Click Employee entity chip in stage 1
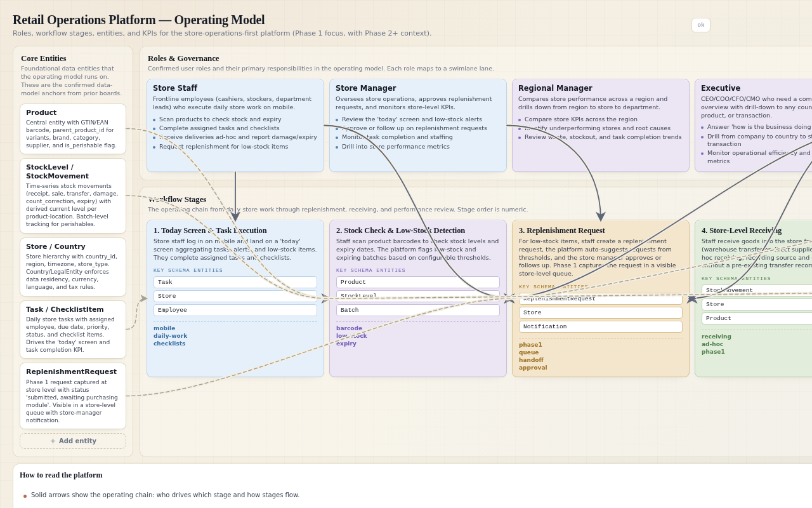Screen dimensions: 812x508 [x=235, y=310]
